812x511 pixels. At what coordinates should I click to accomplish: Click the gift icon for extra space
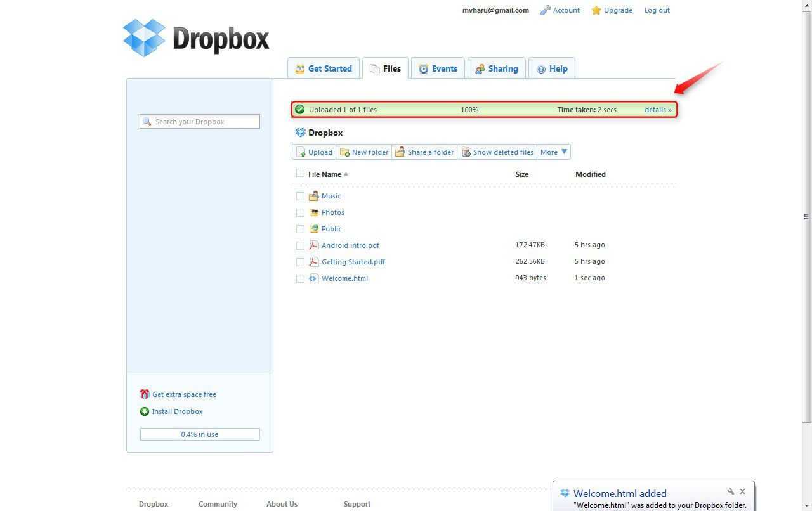pyautogui.click(x=145, y=394)
